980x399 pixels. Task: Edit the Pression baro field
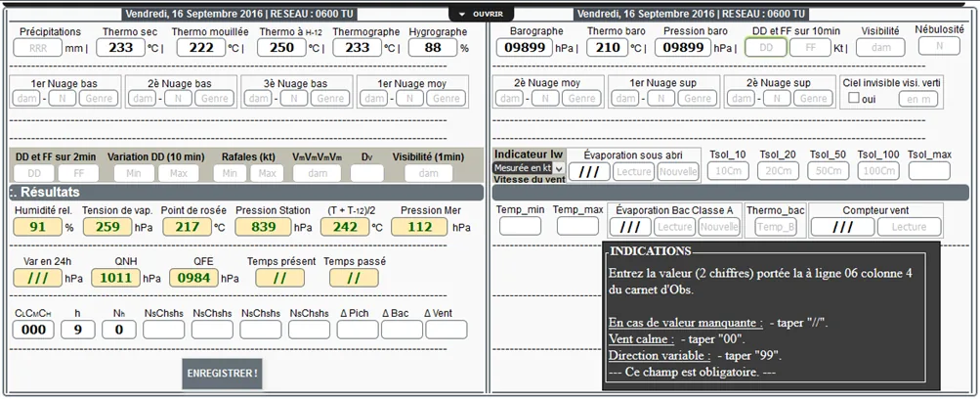tap(683, 48)
